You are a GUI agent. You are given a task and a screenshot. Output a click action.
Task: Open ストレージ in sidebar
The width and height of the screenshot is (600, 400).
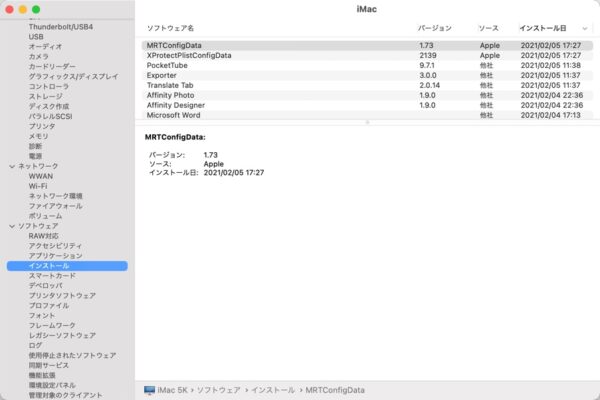click(45, 96)
